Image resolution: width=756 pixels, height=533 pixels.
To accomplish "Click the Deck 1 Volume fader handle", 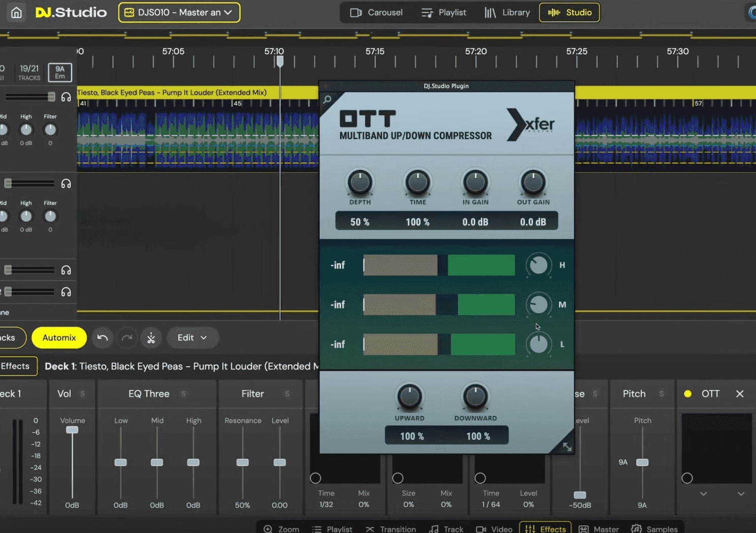I will point(72,429).
